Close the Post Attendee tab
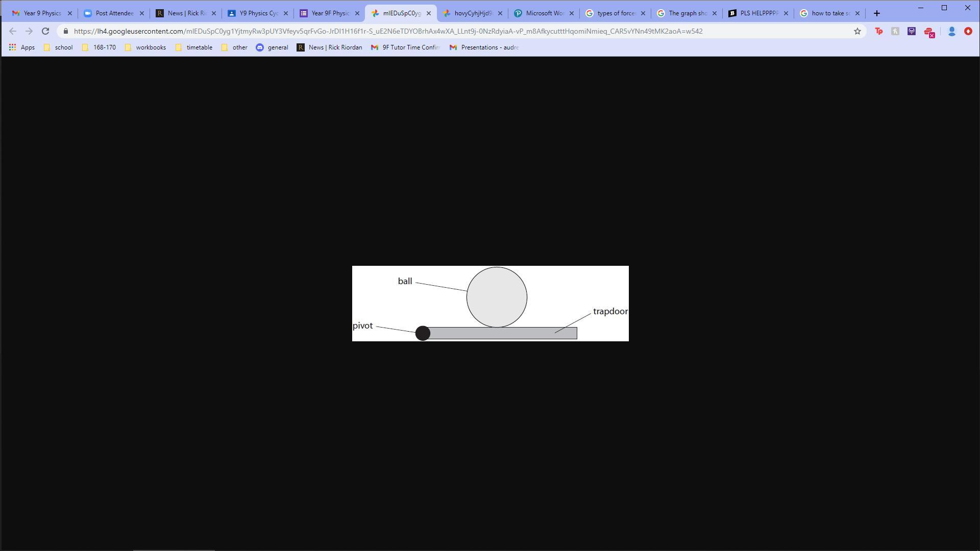 (x=142, y=13)
